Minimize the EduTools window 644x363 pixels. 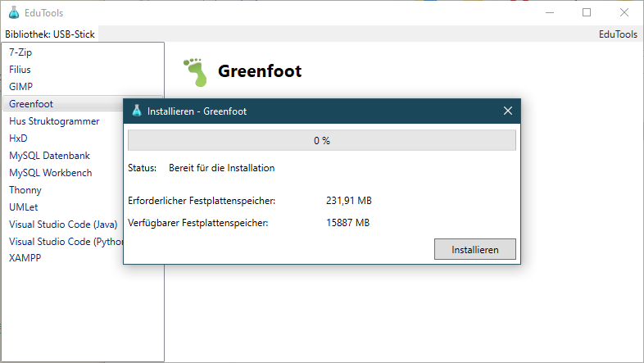click(550, 13)
